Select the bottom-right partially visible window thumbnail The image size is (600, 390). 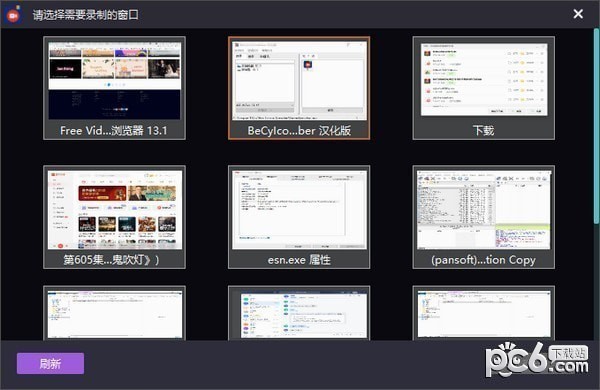coord(484,313)
